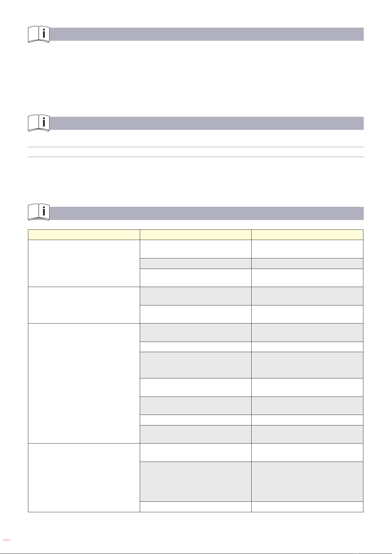Click the first white cell under middle header
392x554 pixels.
coord(196,249)
